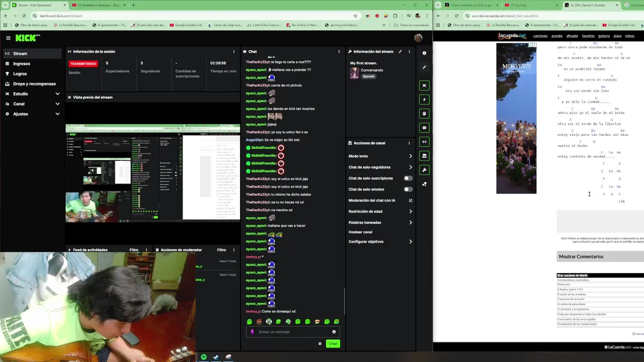Toggle Chat de solo-emotes switch
644x362 pixels.
point(408,189)
